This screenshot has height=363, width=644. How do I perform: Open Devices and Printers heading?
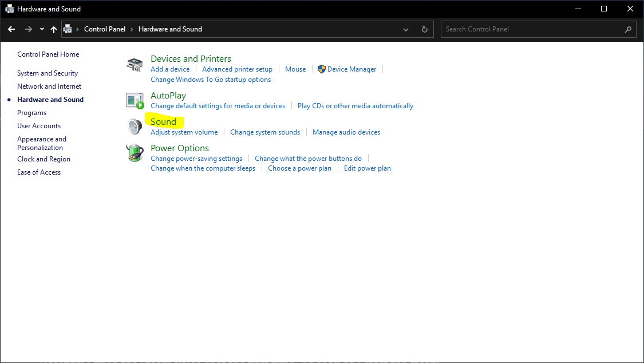pos(191,59)
